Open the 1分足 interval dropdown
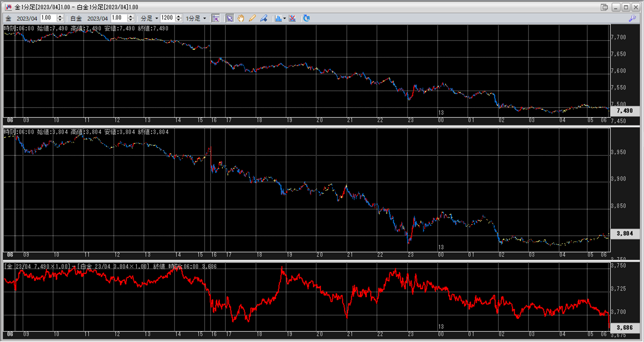Image resolution: width=644 pixels, height=342 pixels. (196, 18)
